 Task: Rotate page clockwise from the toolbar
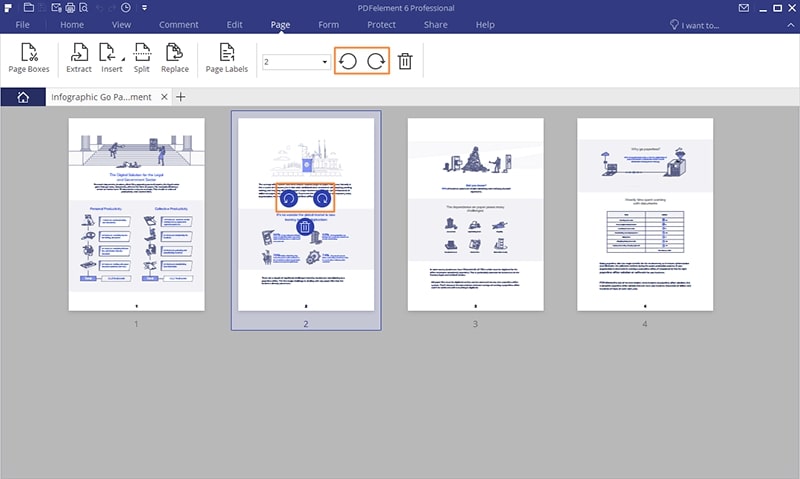[x=376, y=61]
